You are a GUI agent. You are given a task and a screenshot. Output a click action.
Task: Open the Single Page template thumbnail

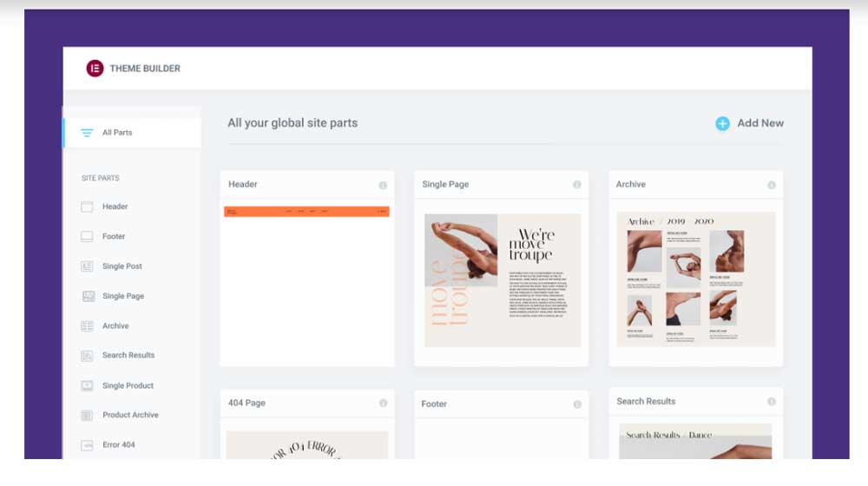[x=502, y=279]
